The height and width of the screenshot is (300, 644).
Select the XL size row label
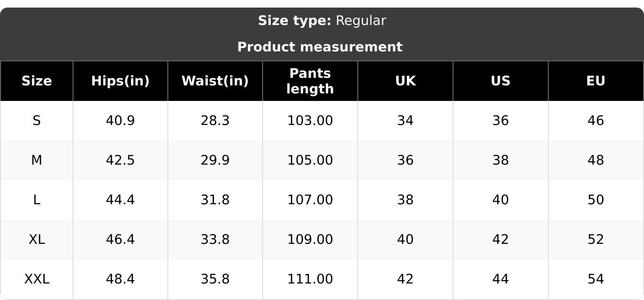click(37, 240)
